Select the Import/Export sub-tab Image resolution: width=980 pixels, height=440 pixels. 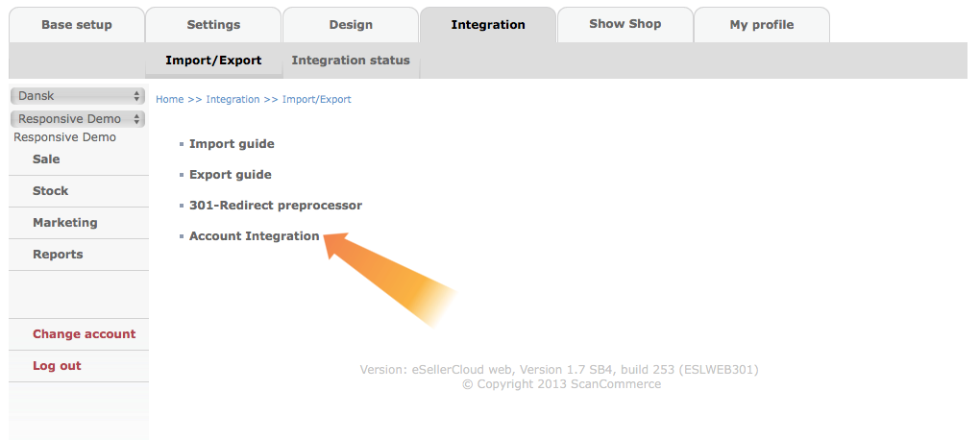pyautogui.click(x=213, y=61)
